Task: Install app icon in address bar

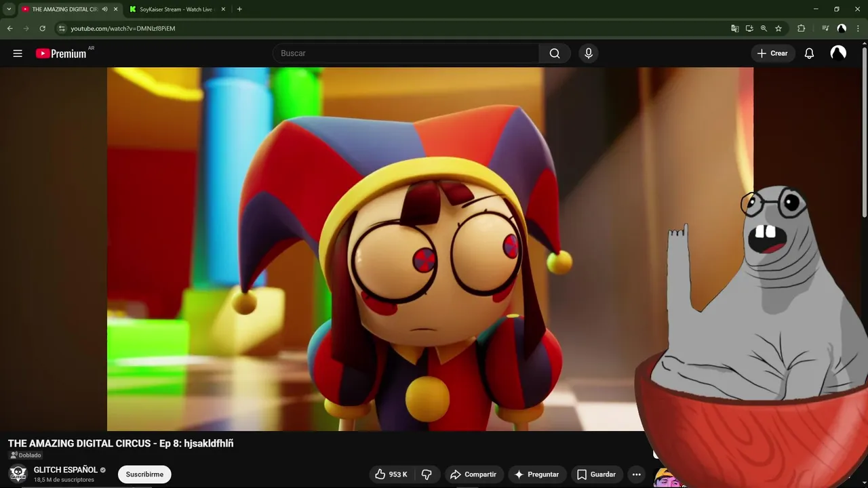Action: pos(749,28)
